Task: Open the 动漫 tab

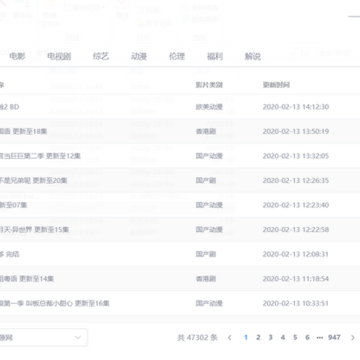Action: 139,56
